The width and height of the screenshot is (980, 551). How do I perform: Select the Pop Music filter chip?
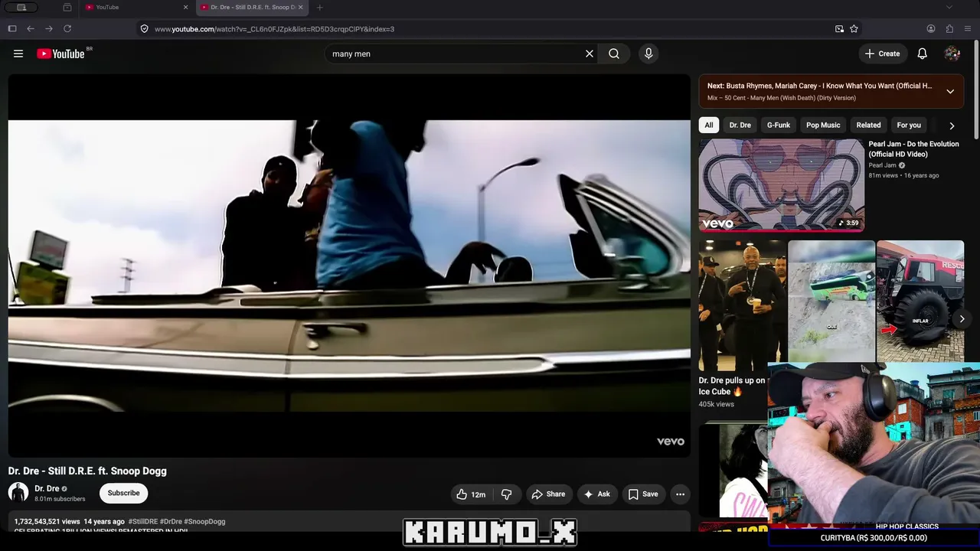[x=823, y=126]
